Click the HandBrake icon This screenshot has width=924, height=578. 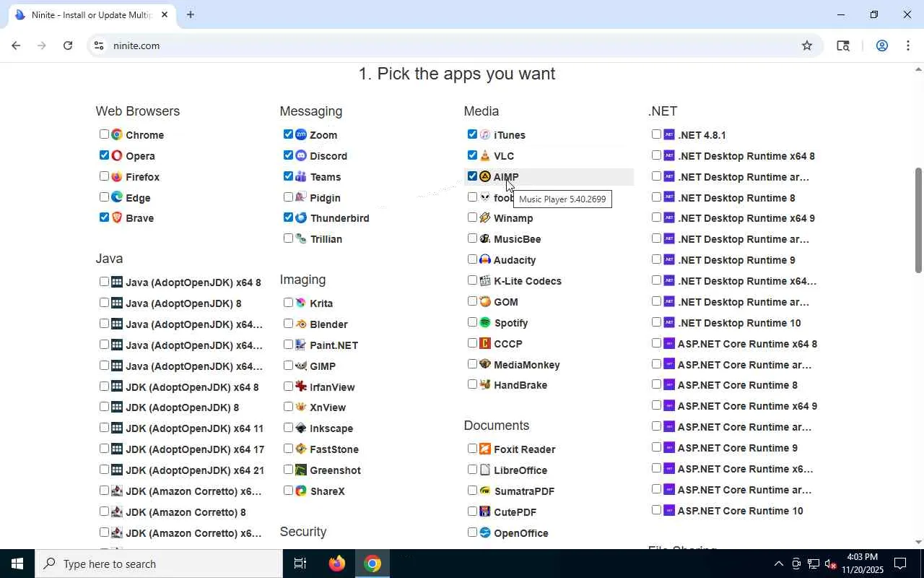tap(485, 384)
